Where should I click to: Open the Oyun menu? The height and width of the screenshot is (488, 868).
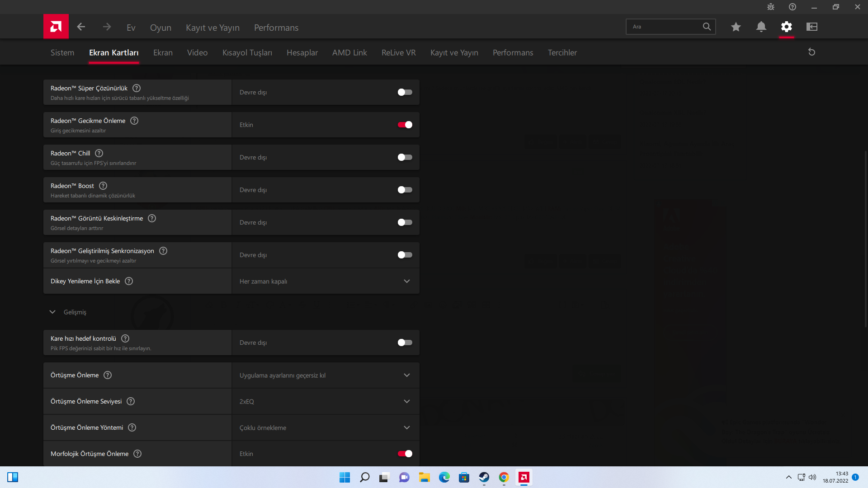click(160, 28)
